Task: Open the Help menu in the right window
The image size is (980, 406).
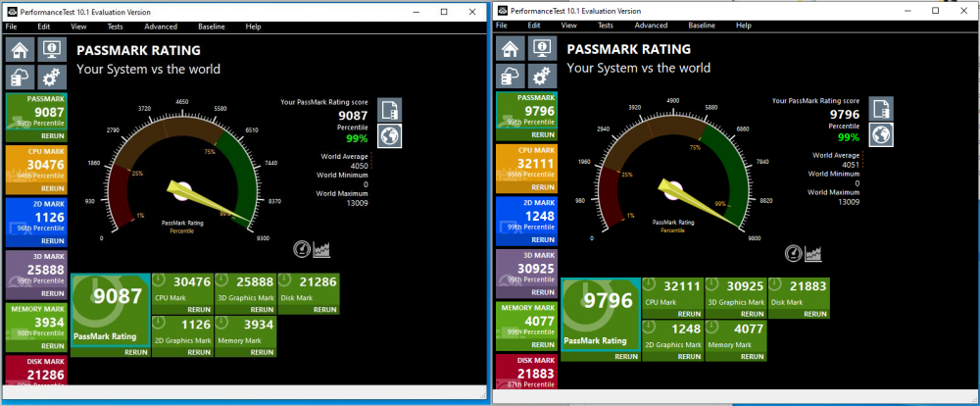Action: pyautogui.click(x=743, y=25)
